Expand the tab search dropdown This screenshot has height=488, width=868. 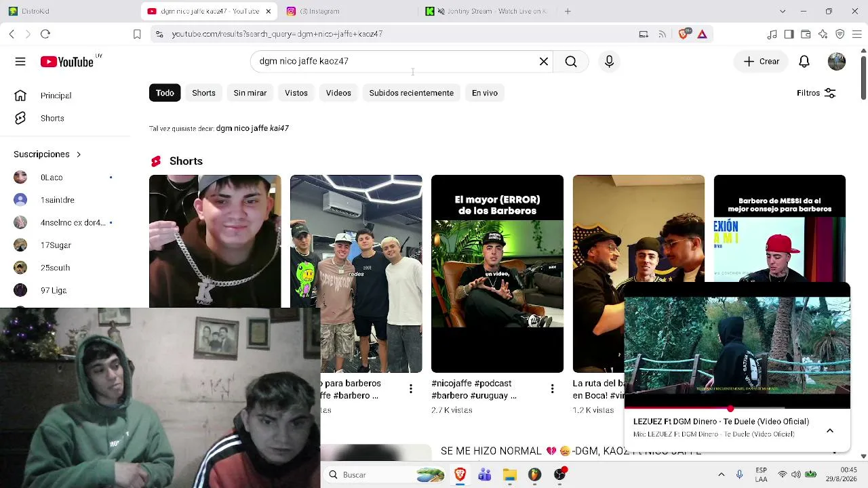783,11
